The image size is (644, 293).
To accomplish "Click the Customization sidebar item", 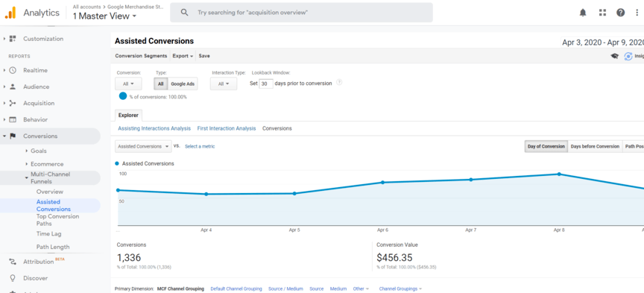I will pyautogui.click(x=43, y=39).
